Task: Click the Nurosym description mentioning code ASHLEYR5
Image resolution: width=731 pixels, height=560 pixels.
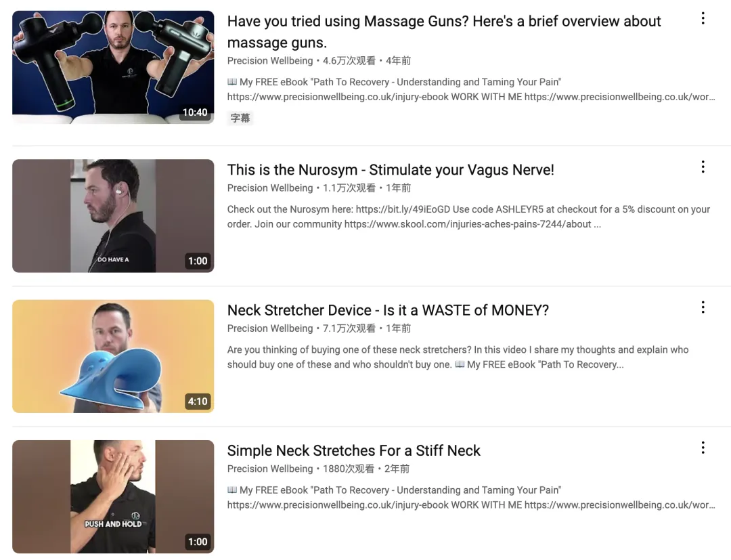Action: coord(468,217)
